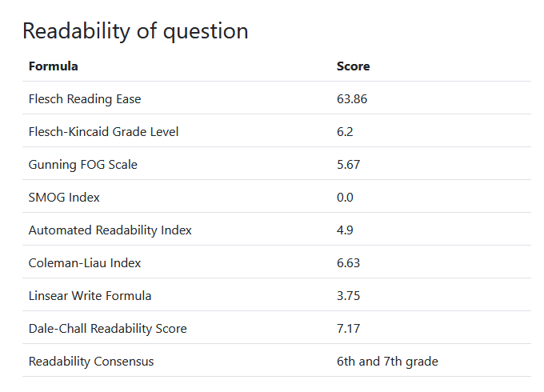Select the Readability Consensus row label
The height and width of the screenshot is (392, 544).
[x=91, y=362]
